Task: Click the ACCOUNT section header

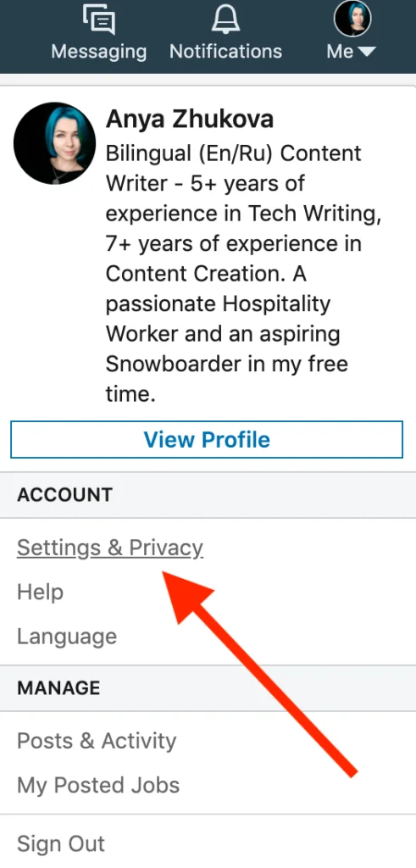Action: point(64,494)
